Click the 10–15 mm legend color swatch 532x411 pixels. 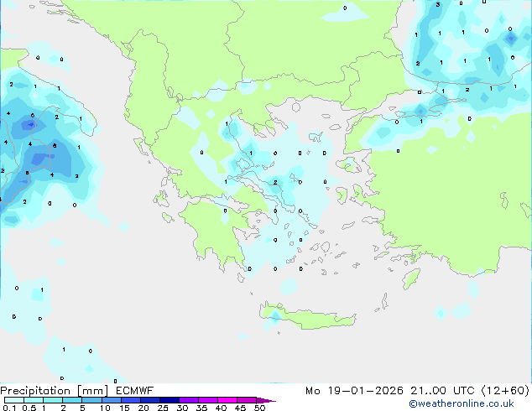[x=112, y=400]
